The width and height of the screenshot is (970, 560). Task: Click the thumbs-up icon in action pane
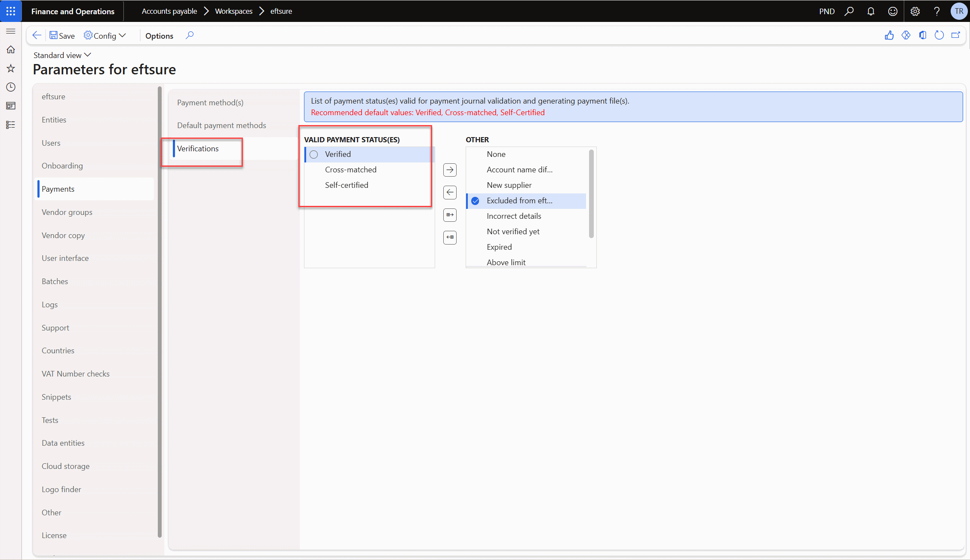889,35
